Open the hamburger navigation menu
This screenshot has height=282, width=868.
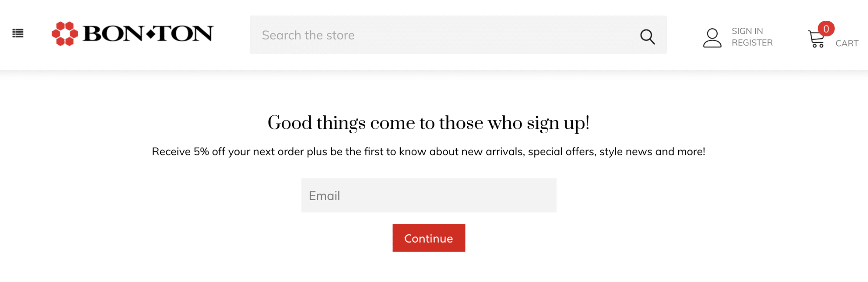18,33
